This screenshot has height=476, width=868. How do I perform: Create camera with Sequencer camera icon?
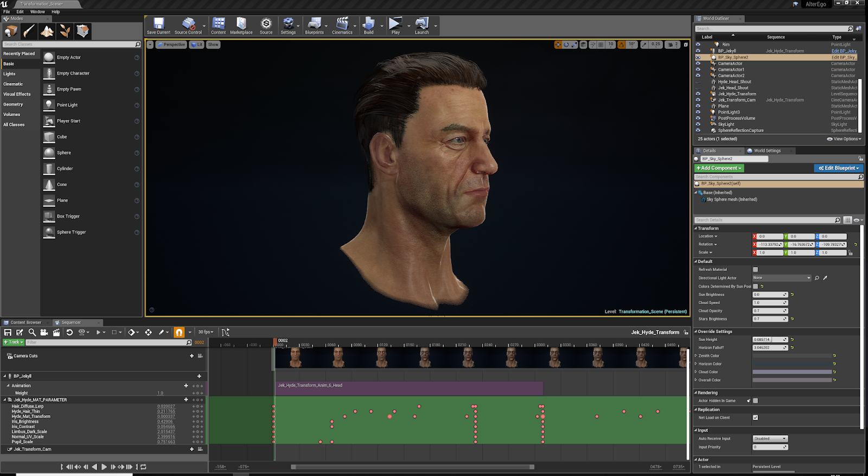(44, 332)
